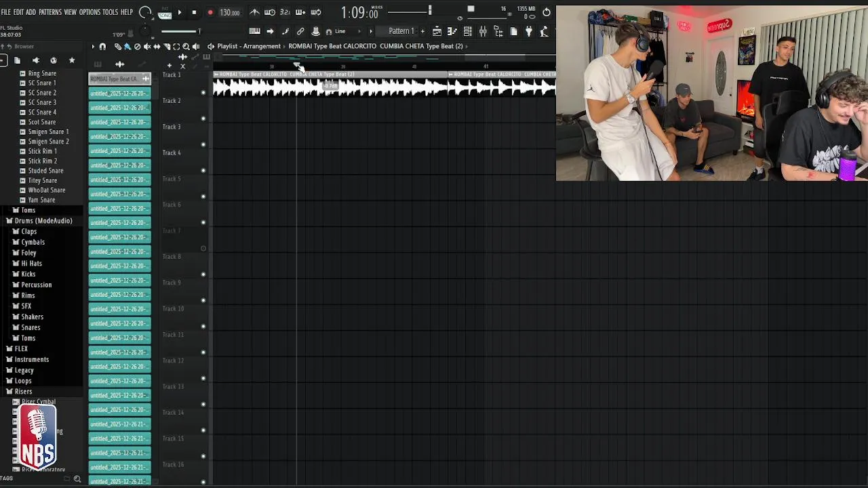
Task: Select the ROMBAI Type Beat clip in picker
Action: (119, 79)
